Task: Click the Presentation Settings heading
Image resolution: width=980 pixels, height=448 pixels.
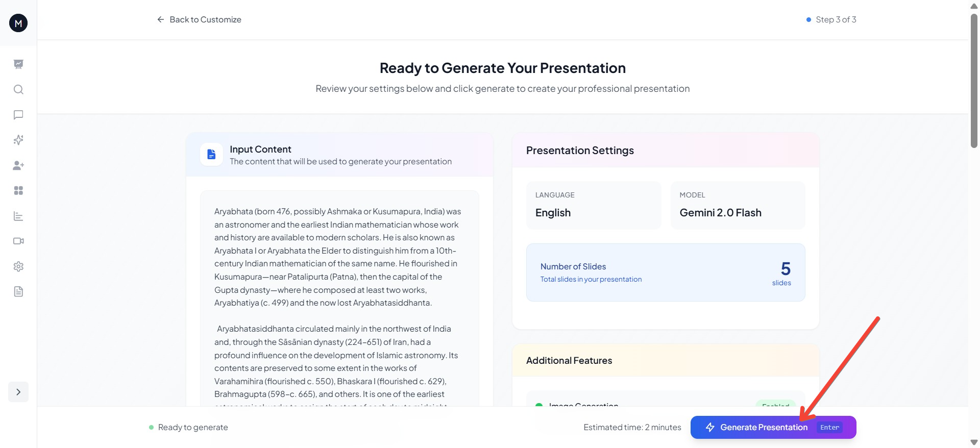Action: click(x=580, y=151)
